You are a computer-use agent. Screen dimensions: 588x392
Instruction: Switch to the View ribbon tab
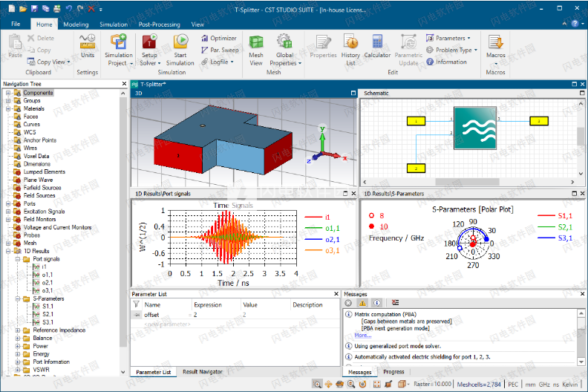click(x=197, y=24)
